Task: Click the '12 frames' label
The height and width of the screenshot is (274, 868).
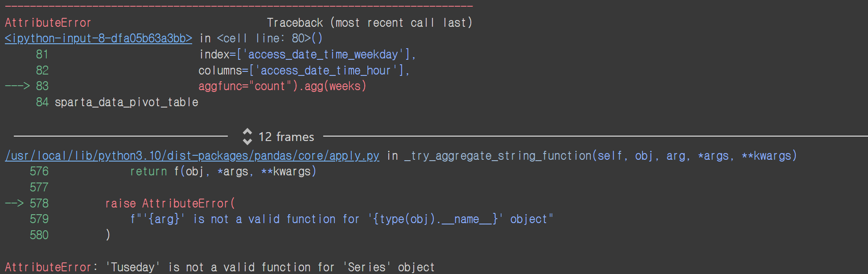Action: click(286, 137)
